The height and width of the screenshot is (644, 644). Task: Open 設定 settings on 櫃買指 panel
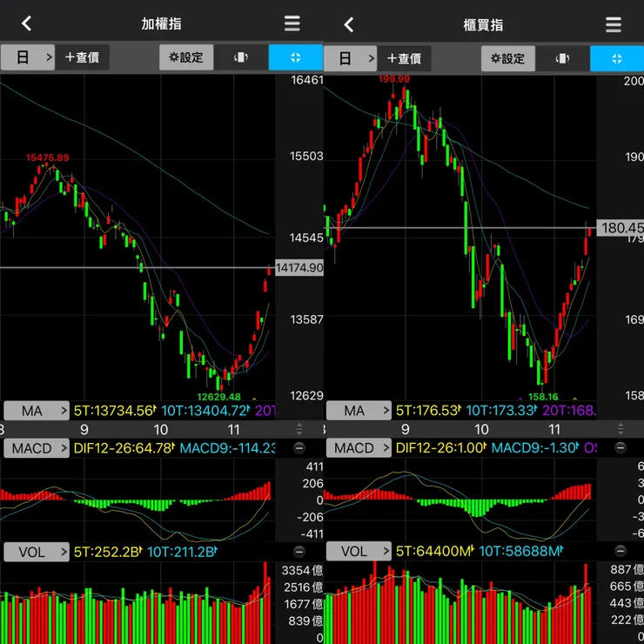point(508,58)
